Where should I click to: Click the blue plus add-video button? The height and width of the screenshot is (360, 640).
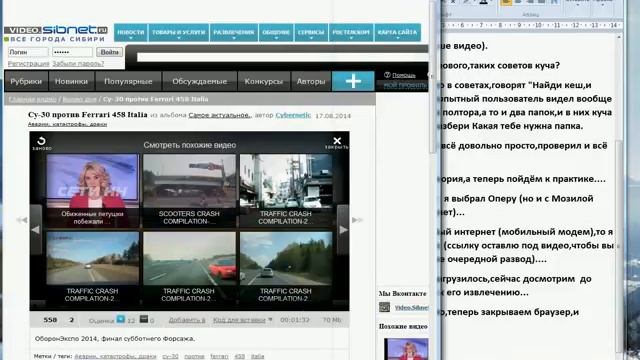(353, 81)
